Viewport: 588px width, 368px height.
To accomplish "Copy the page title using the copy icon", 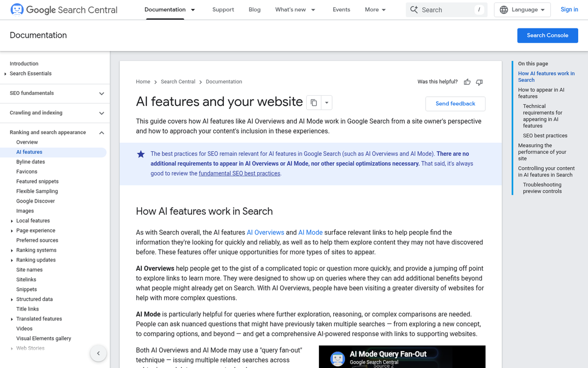I will pos(314,102).
